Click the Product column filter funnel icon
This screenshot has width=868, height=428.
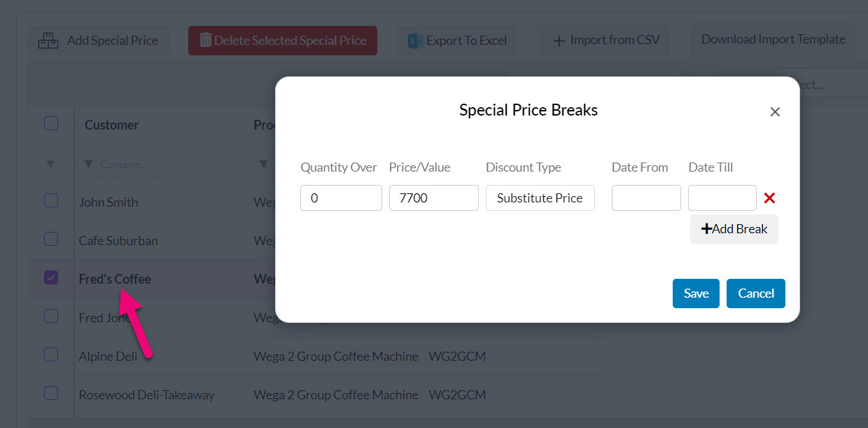(x=263, y=164)
